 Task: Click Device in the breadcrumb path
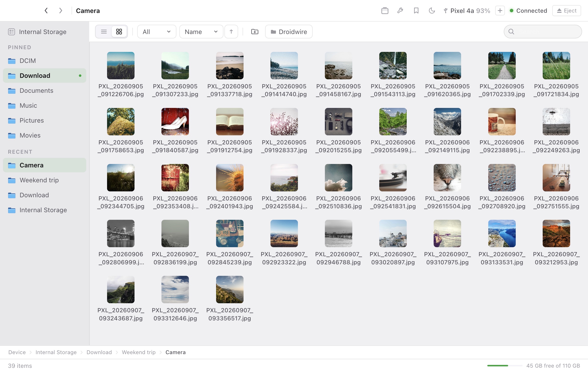(x=17, y=352)
